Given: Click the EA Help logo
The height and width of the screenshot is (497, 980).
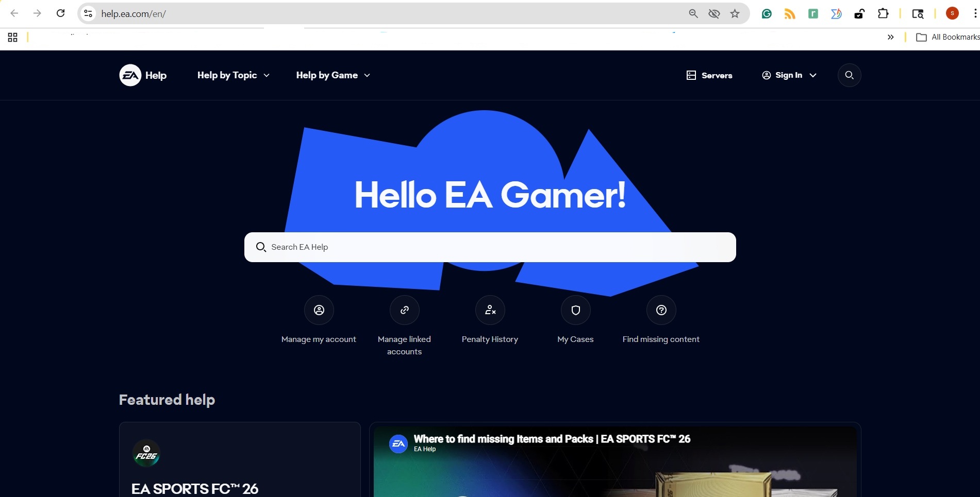Looking at the screenshot, I should 143,75.
